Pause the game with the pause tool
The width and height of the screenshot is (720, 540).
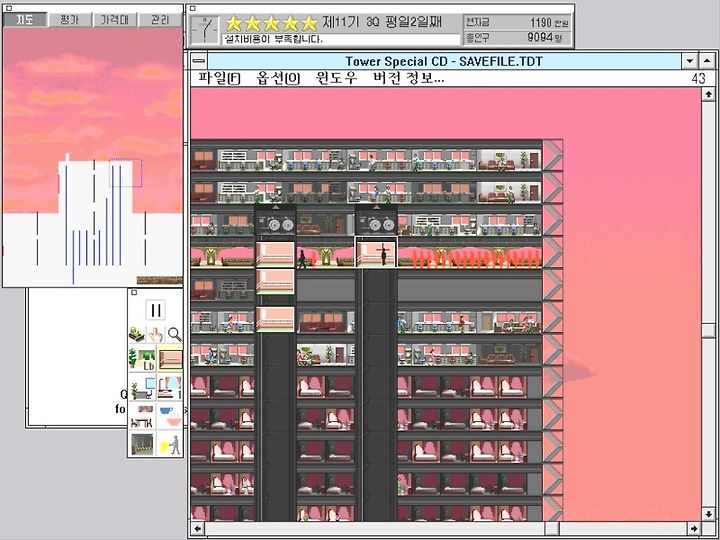click(155, 310)
